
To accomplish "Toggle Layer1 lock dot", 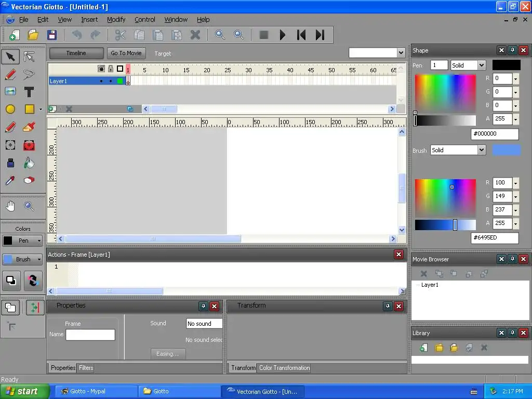I will tap(111, 81).
